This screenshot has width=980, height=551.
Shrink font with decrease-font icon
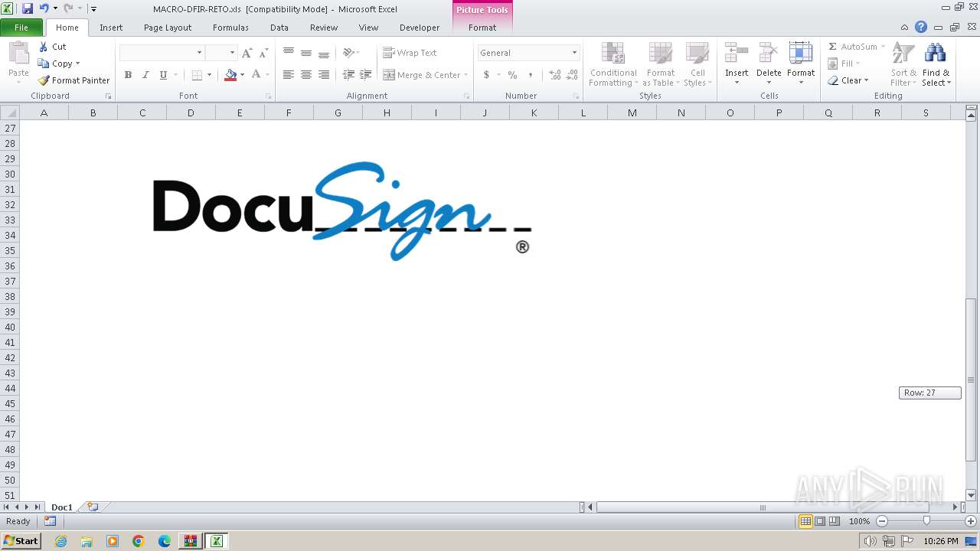pyautogui.click(x=263, y=53)
